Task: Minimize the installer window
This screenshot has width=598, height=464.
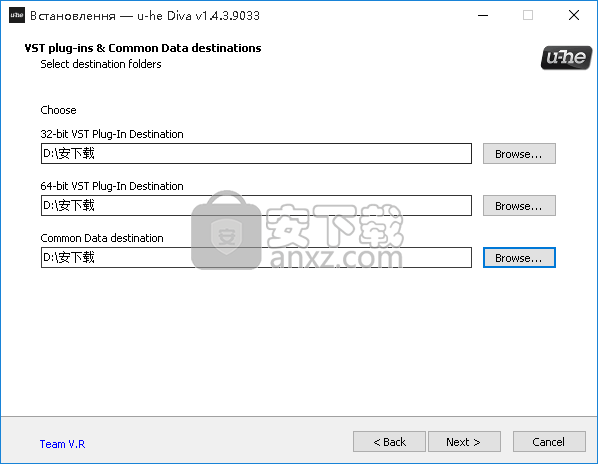Action: tap(483, 15)
